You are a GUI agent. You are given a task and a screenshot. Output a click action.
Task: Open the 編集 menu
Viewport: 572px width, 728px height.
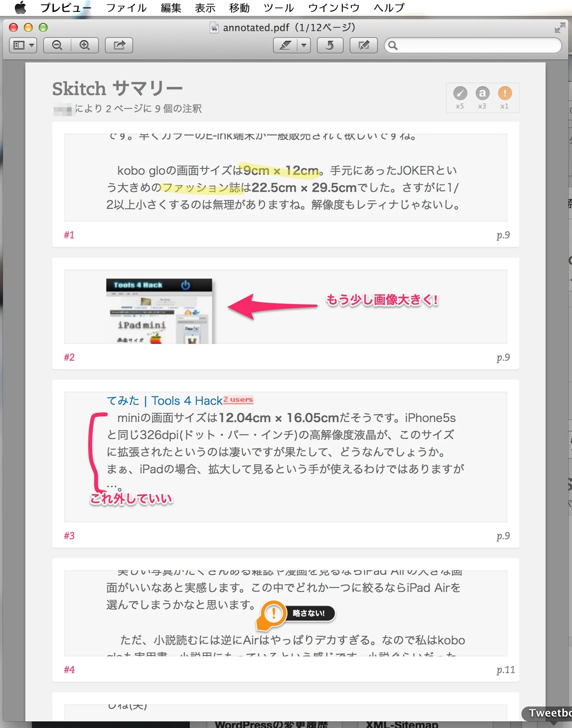pyautogui.click(x=171, y=7)
